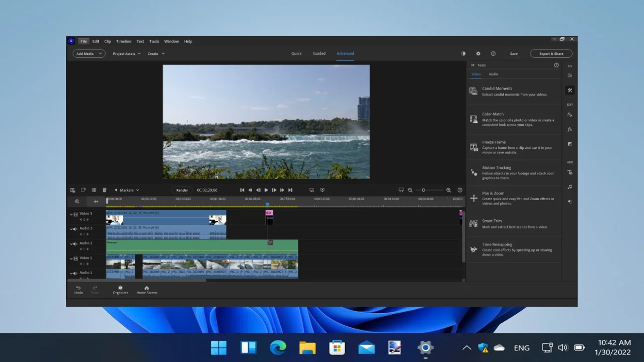Open the Adjustments panel icon under FIX
This screenshot has width=644, height=362.
click(570, 75)
